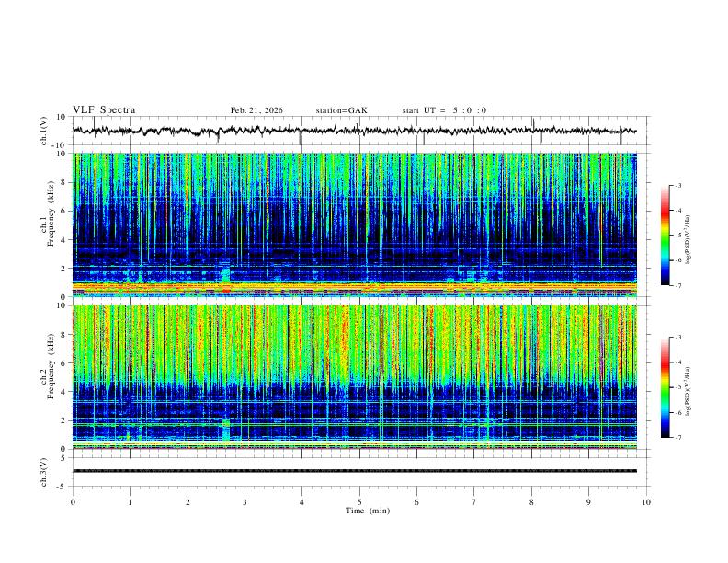Click the "Time (min)" axis label
This screenshot has width=728, height=563.
click(368, 511)
